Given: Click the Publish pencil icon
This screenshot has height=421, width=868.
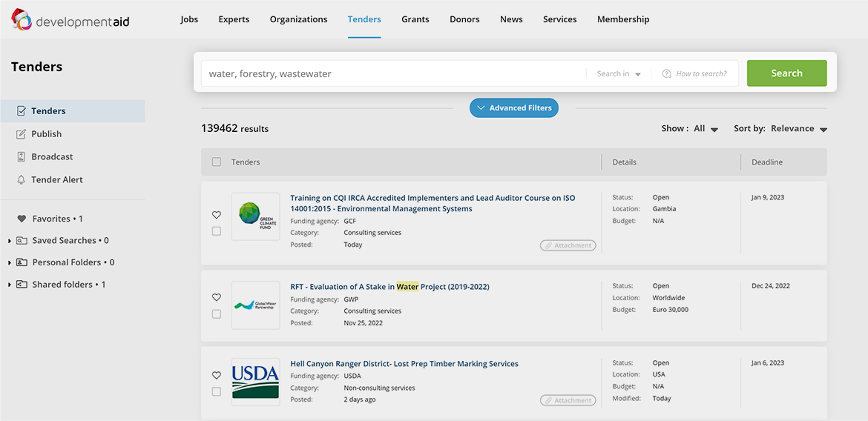Looking at the screenshot, I should coord(22,134).
